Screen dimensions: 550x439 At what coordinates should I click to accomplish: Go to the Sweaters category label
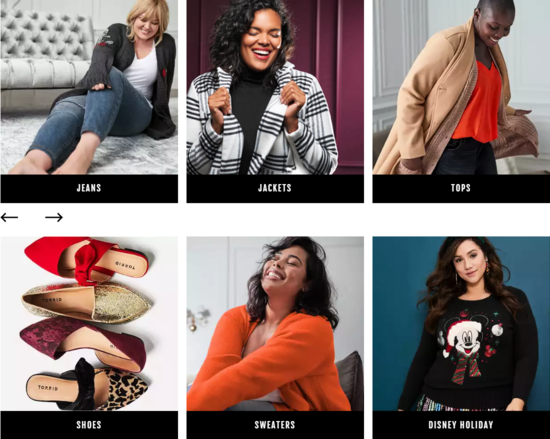(275, 425)
